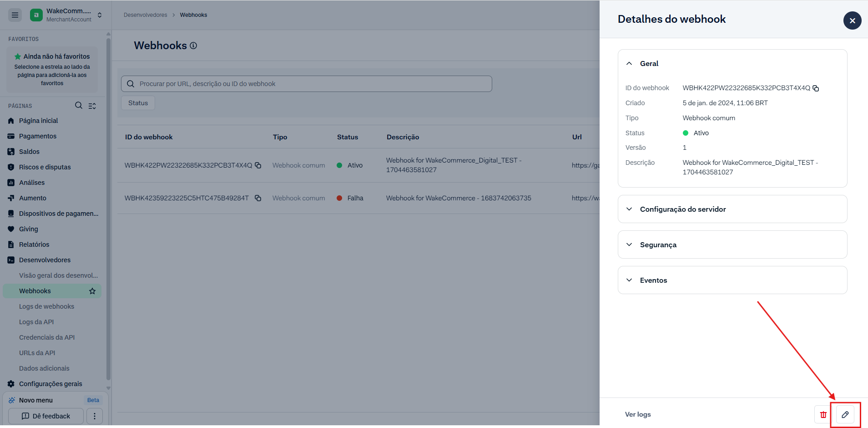Expand Configuração do servidor section
This screenshot has width=868, height=428.
(x=732, y=209)
